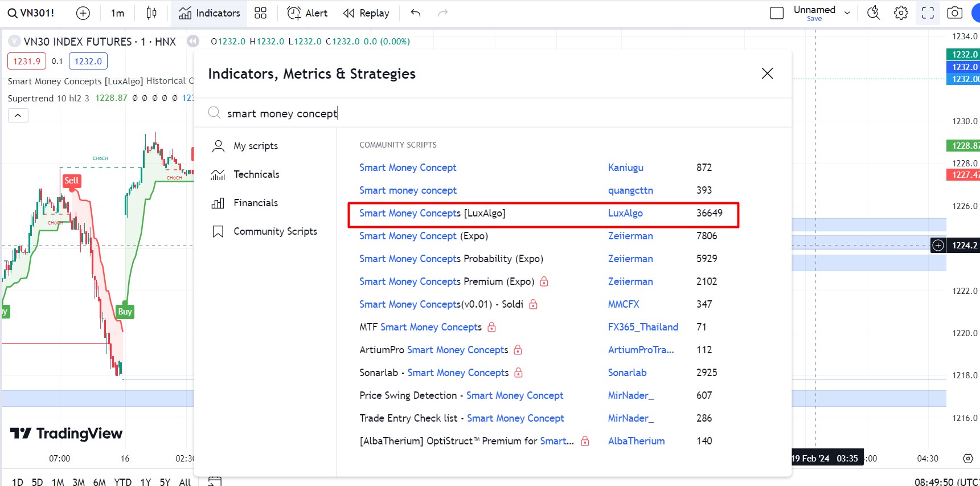Click the undo arrow icon
This screenshot has height=486, width=980.
tap(416, 13)
